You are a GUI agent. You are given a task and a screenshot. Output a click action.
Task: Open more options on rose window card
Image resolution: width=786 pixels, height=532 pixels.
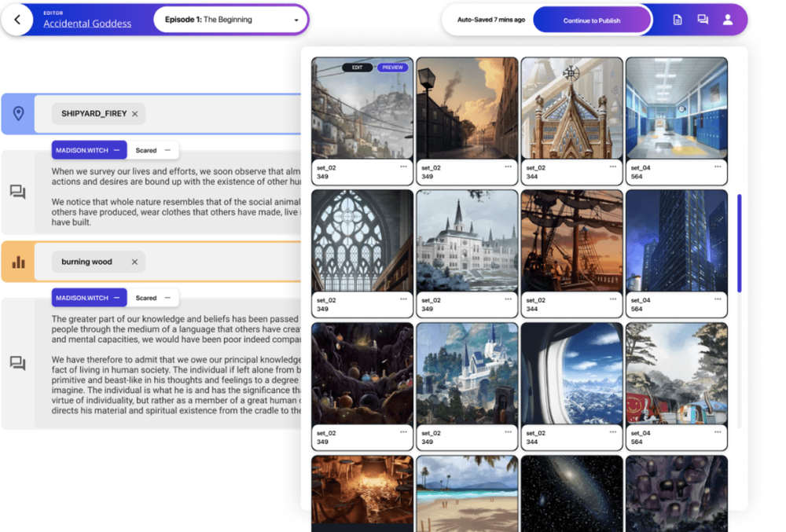(x=403, y=299)
